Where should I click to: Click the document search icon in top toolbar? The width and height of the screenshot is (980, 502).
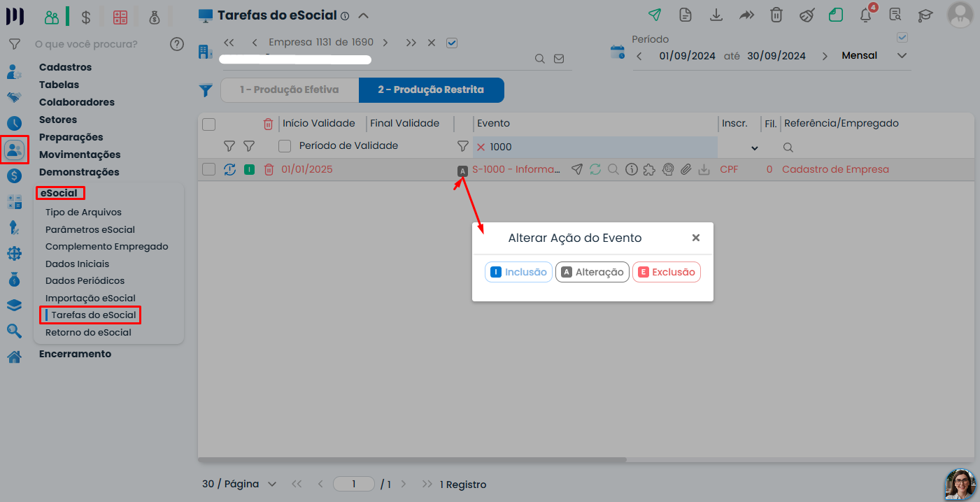tap(895, 15)
